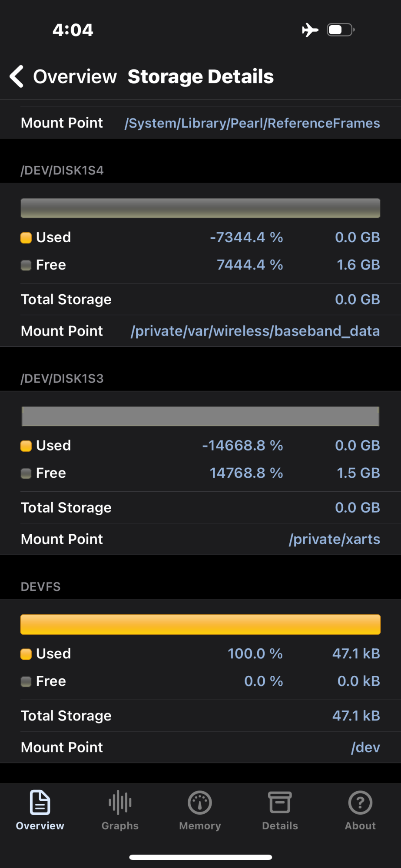Select the /private/xarts mount point path
The width and height of the screenshot is (401, 868).
[334, 539]
